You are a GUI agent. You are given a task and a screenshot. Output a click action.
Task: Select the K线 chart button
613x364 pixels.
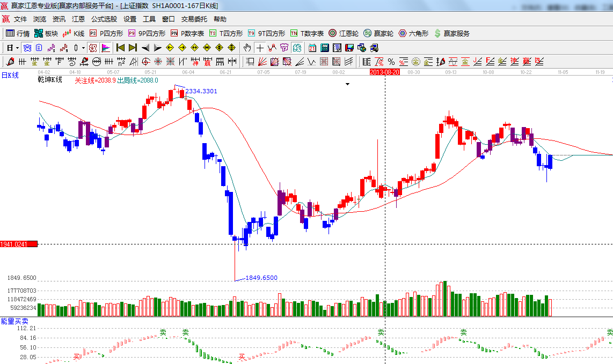pos(74,33)
